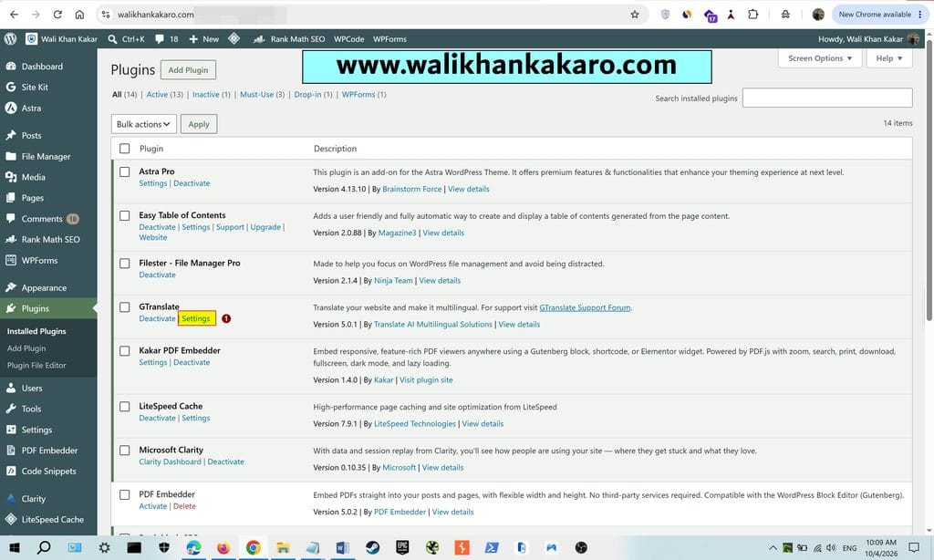Open PDF Embedder sidebar item
The width and height of the screenshot is (934, 560).
tap(48, 451)
